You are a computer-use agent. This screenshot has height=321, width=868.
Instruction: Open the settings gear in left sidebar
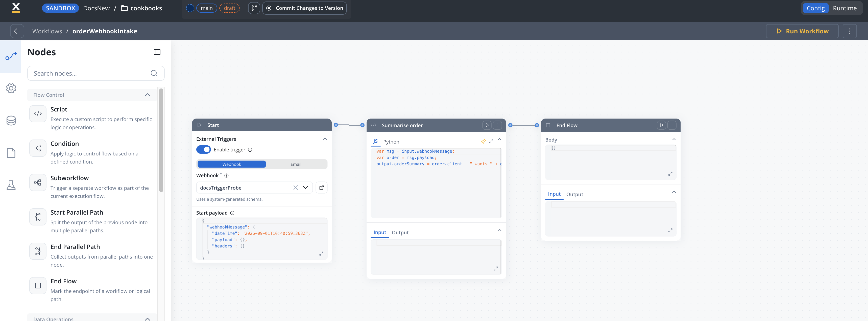pos(11,88)
